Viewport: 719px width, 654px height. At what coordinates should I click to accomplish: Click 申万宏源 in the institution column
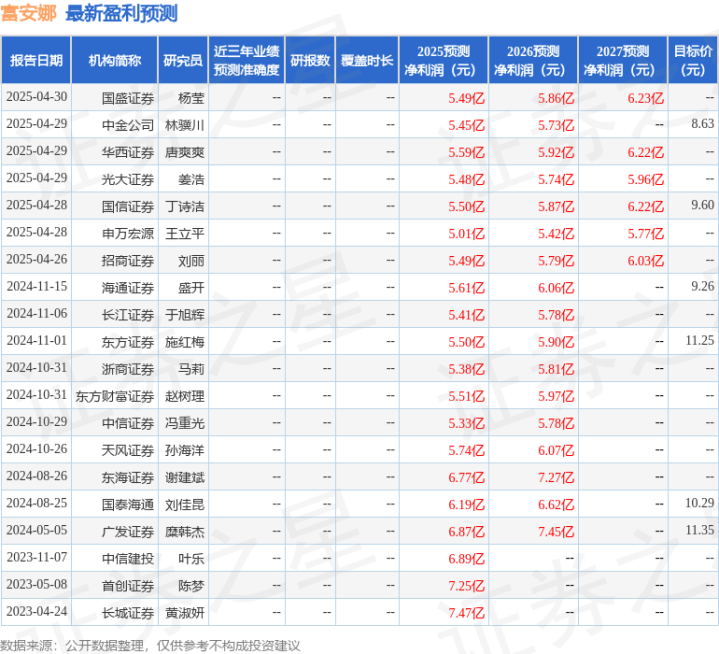tap(127, 233)
